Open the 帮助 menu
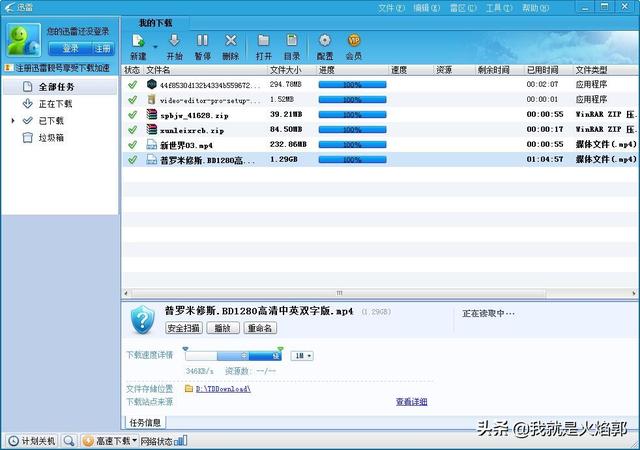640x450 pixels. point(535,8)
